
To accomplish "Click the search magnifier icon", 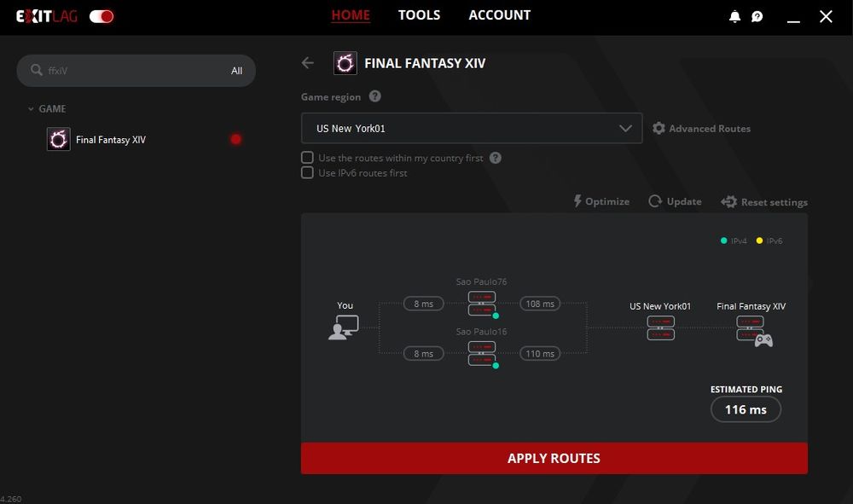I will click(x=37, y=70).
